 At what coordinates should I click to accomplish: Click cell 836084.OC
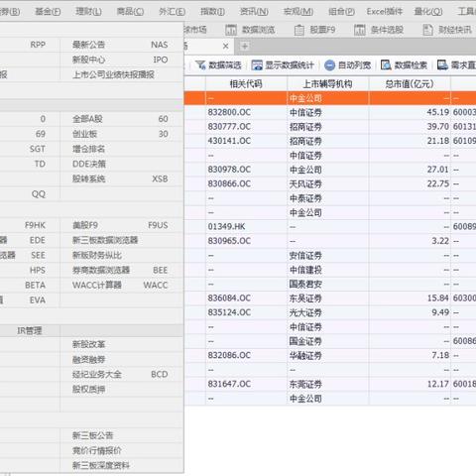click(x=246, y=298)
